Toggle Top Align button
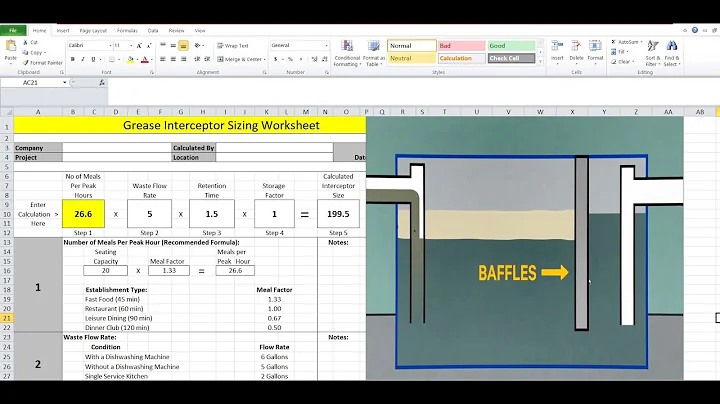The image size is (720, 404). (163, 45)
